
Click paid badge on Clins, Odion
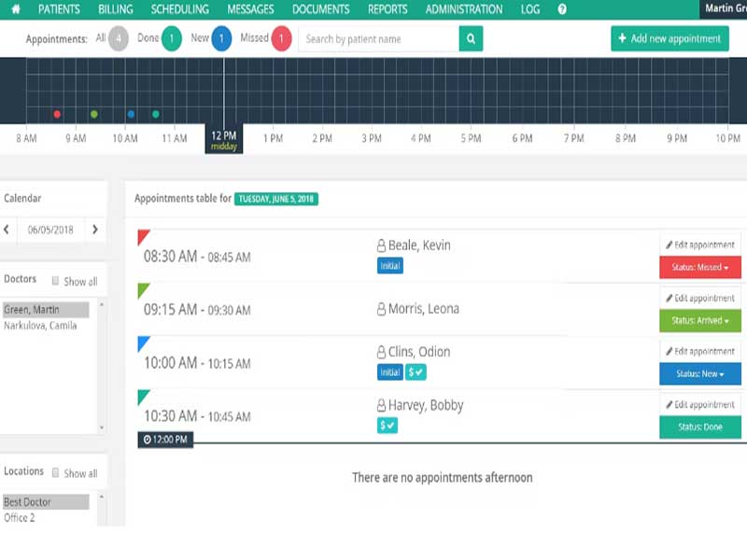(416, 372)
